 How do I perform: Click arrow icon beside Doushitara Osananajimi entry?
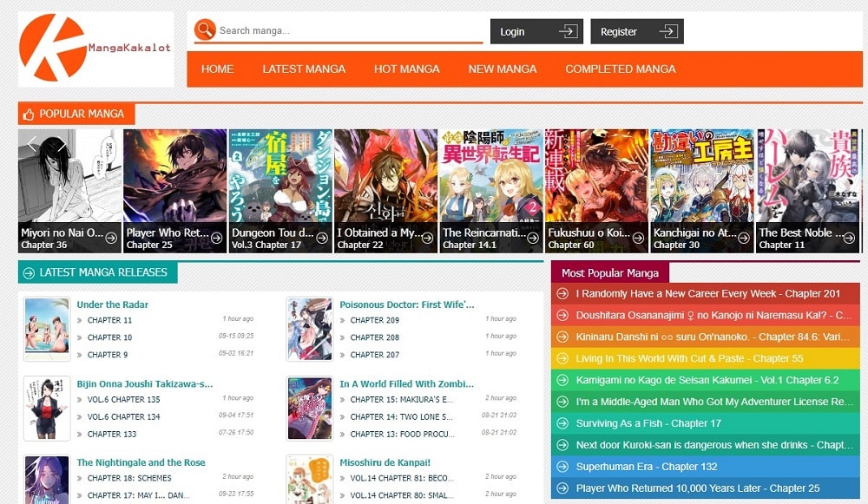pyautogui.click(x=562, y=316)
